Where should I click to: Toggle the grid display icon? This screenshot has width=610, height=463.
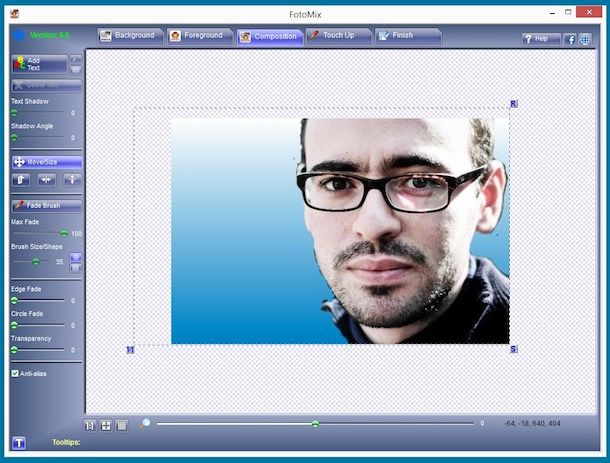click(122, 426)
